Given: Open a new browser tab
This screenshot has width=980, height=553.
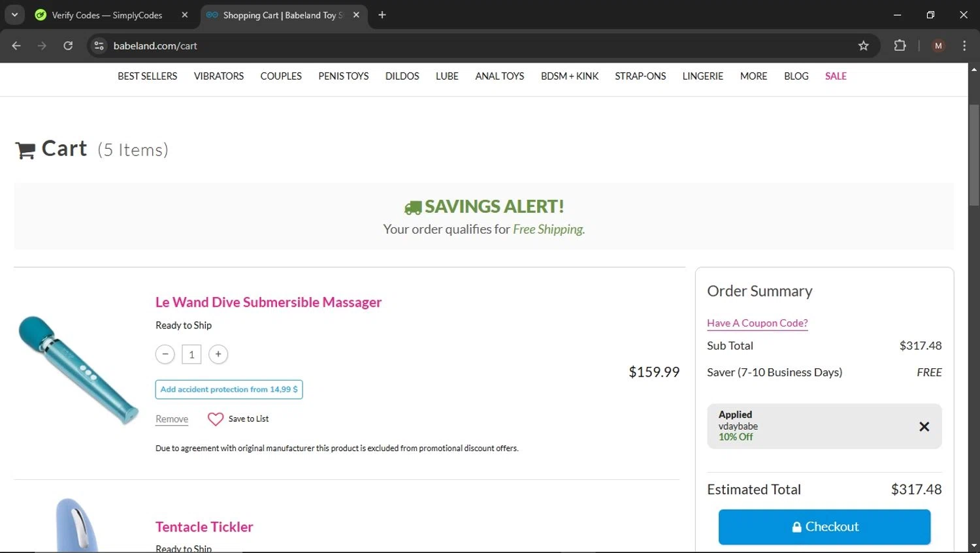Looking at the screenshot, I should tap(382, 15).
